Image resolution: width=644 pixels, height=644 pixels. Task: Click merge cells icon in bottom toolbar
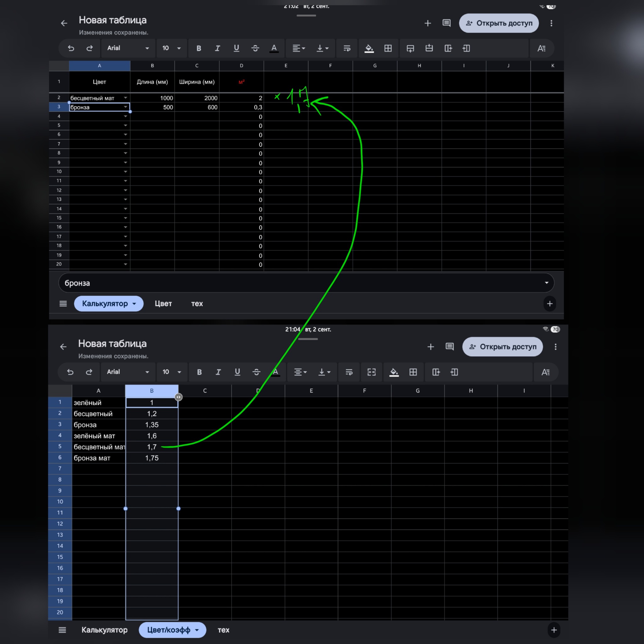[371, 372]
